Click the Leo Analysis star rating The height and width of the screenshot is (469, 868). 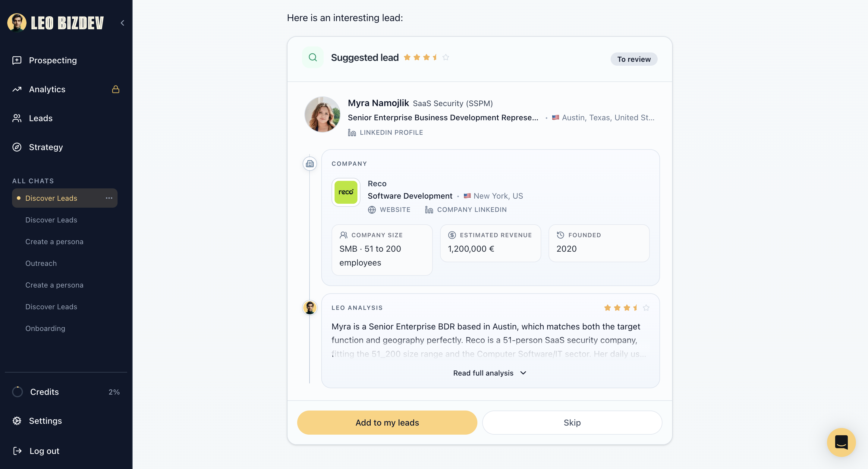coord(627,308)
